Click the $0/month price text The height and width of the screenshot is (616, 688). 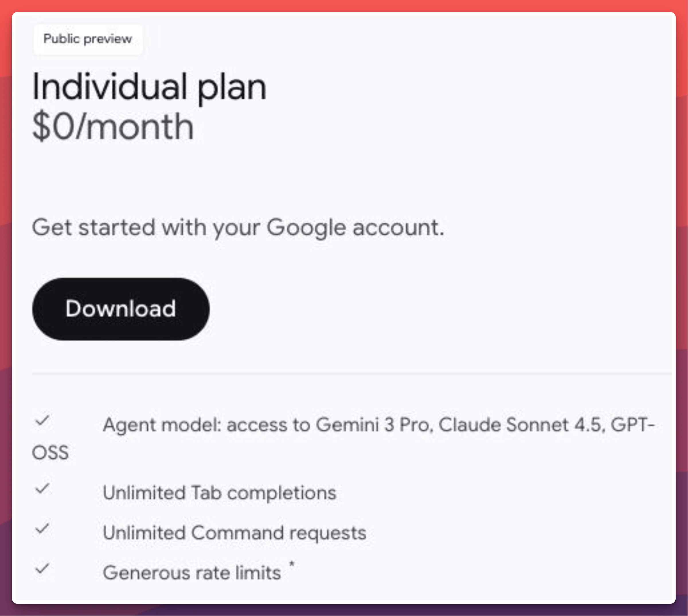click(x=113, y=127)
